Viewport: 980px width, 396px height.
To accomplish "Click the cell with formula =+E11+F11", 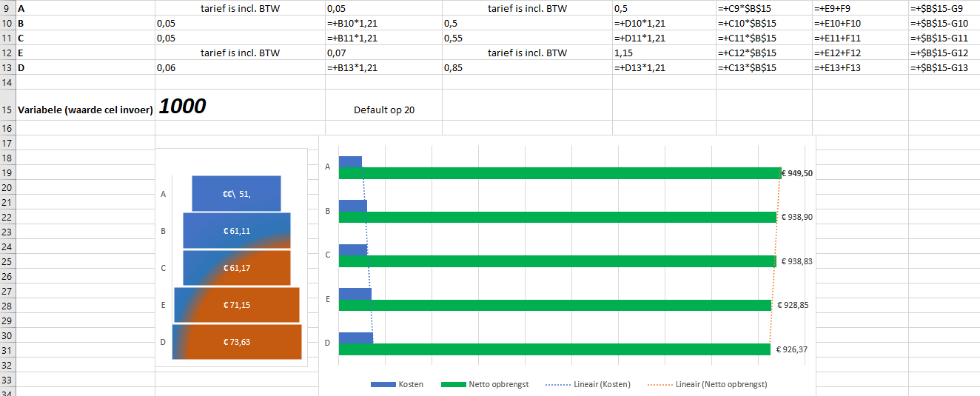I will coord(860,38).
